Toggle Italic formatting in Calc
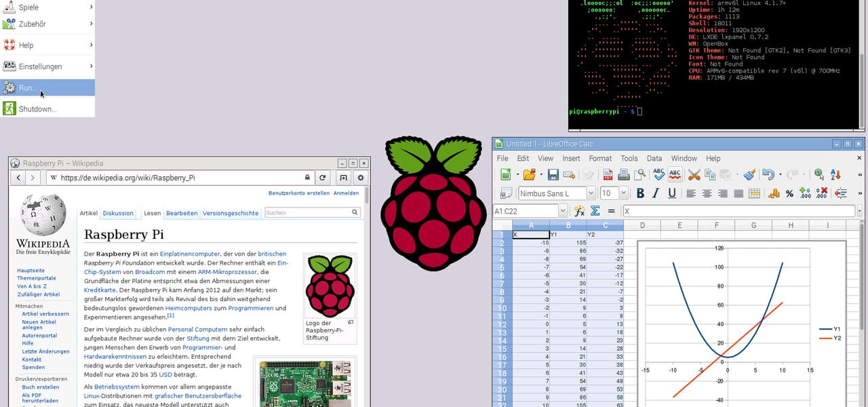Screen dimensions: 868x407 point(656,193)
